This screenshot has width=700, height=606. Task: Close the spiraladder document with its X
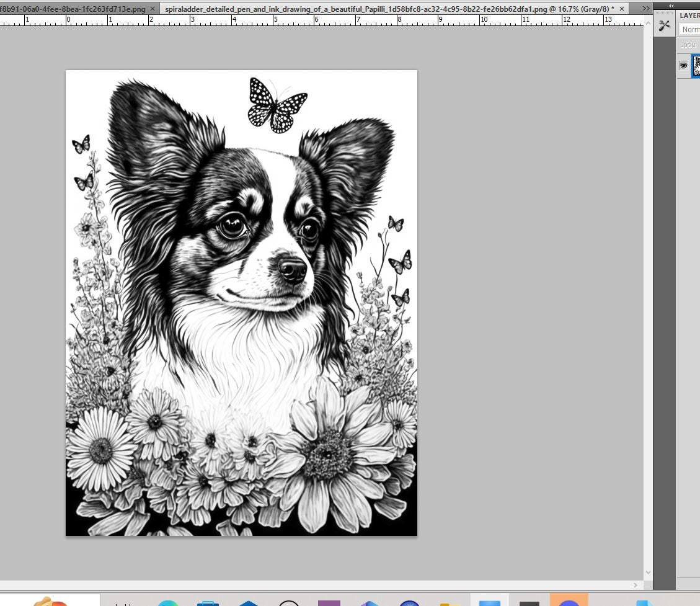pyautogui.click(x=622, y=9)
